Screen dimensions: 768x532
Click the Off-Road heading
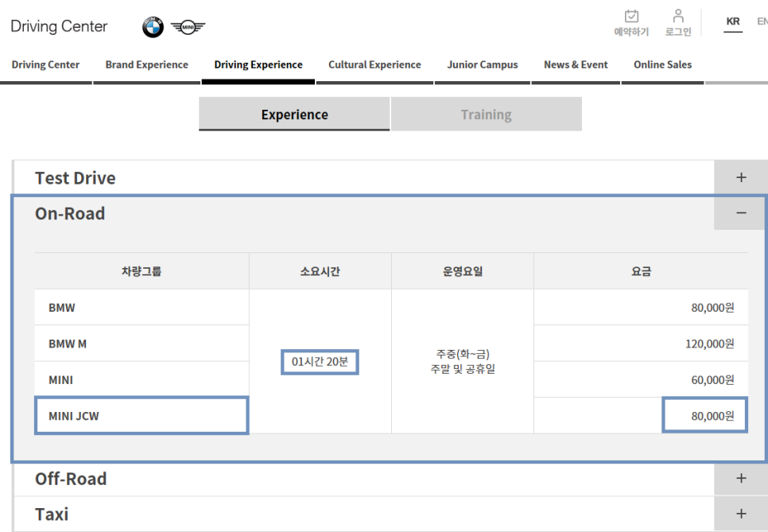71,479
